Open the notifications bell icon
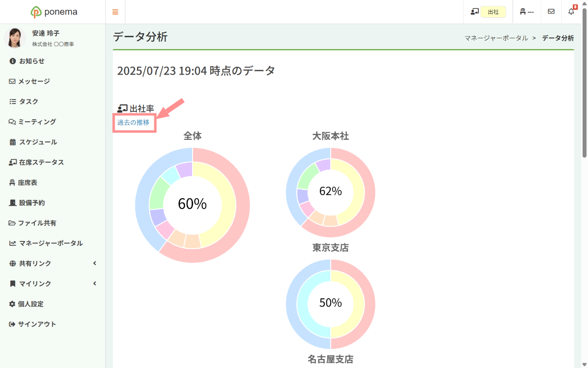The width and height of the screenshot is (588, 368). 571,12
